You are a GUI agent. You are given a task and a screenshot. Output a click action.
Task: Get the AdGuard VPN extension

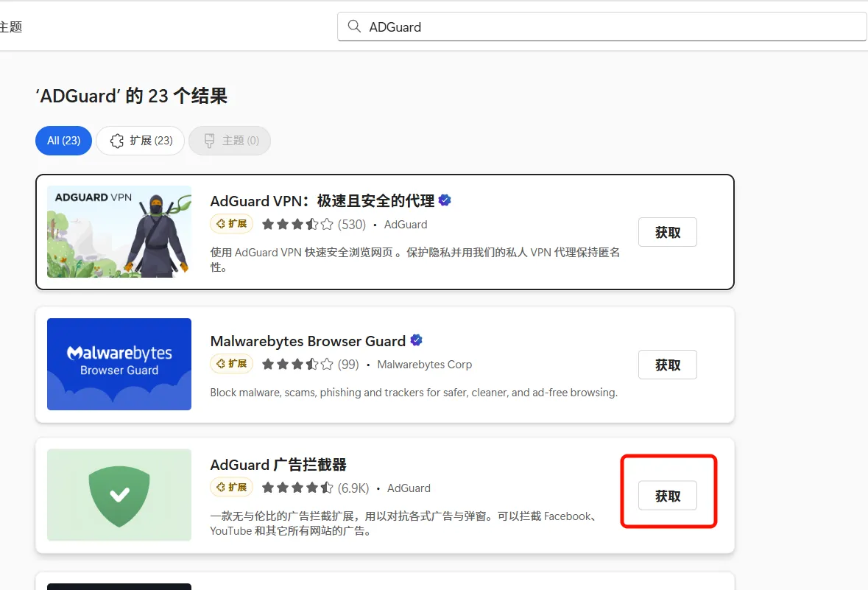668,232
